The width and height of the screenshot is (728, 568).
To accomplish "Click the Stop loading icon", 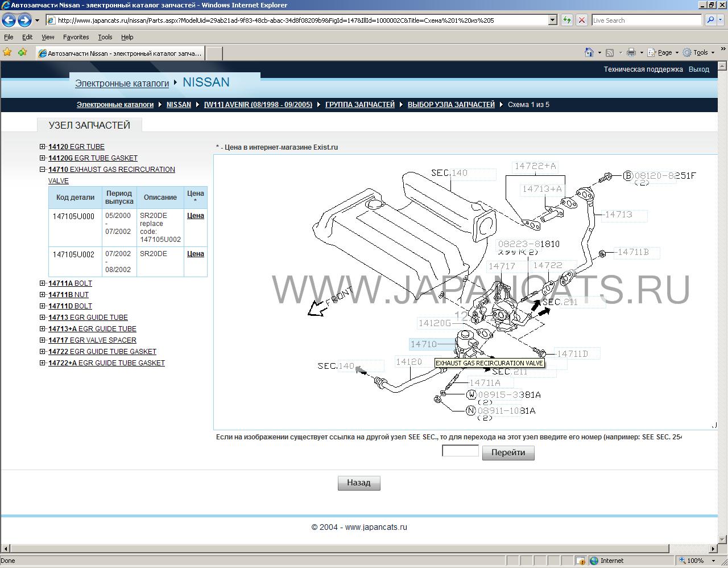I will tap(581, 20).
